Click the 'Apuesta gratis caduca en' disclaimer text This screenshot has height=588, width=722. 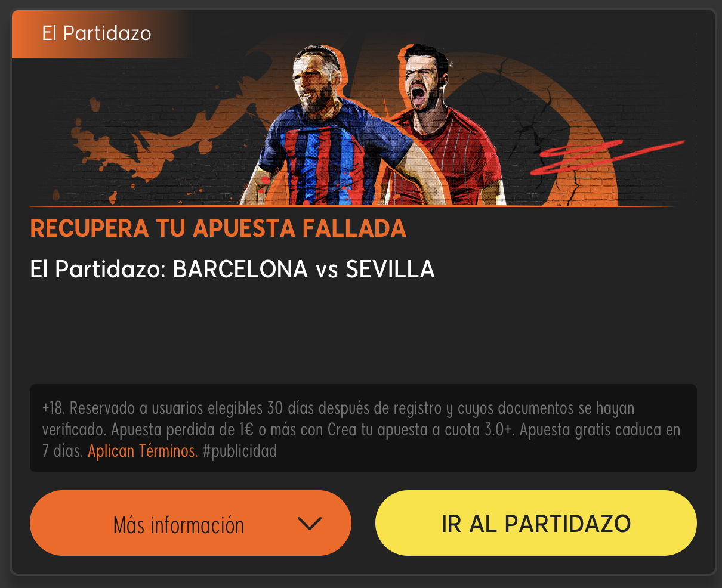point(600,430)
